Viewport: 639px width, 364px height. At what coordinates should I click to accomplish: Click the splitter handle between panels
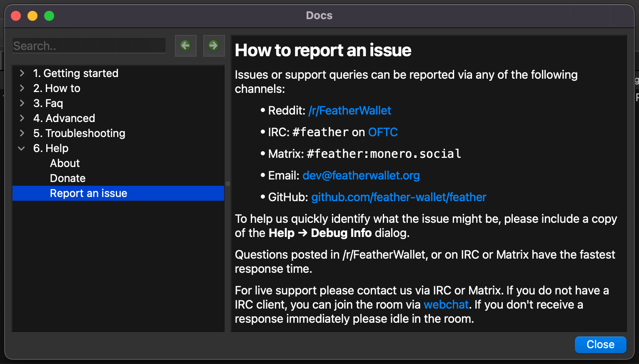(228, 183)
